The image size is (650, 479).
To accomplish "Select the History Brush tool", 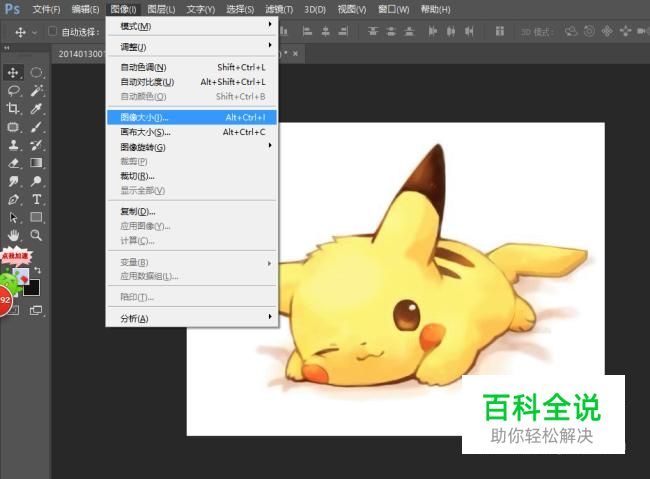I will coord(36,145).
